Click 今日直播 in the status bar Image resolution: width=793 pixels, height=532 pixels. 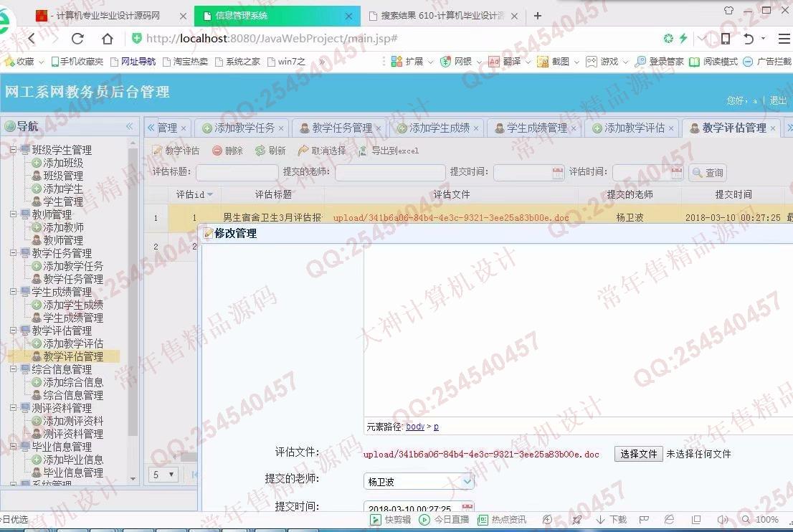[x=444, y=520]
